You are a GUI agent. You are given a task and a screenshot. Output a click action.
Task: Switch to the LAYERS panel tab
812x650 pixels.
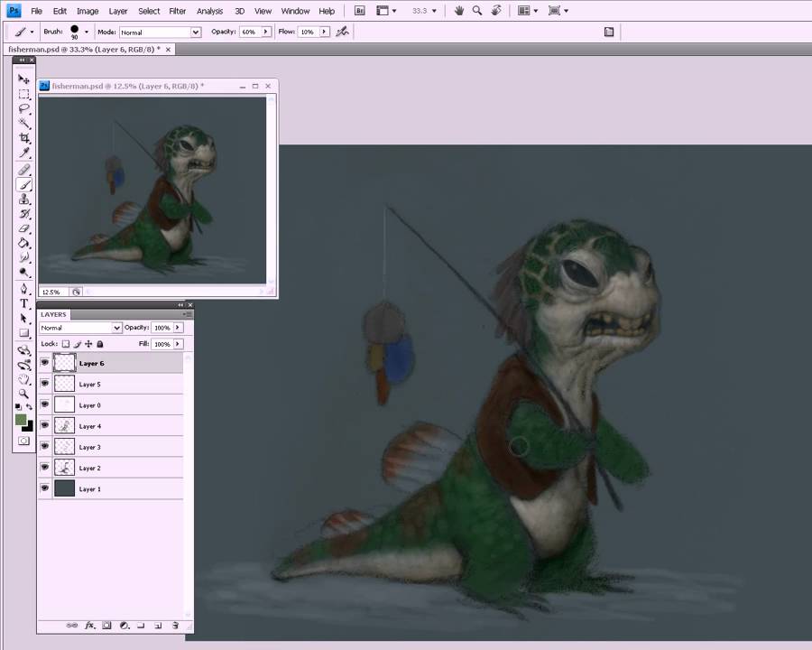[53, 315]
